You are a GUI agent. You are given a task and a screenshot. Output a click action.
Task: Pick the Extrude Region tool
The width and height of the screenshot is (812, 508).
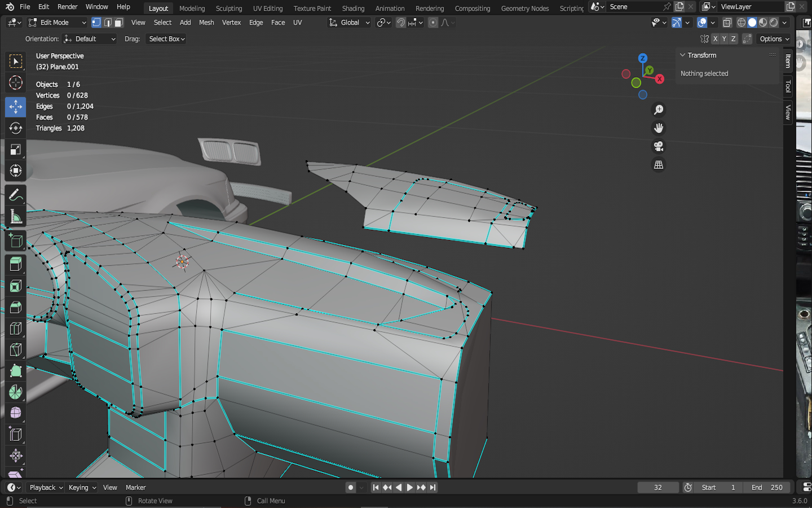point(15,264)
